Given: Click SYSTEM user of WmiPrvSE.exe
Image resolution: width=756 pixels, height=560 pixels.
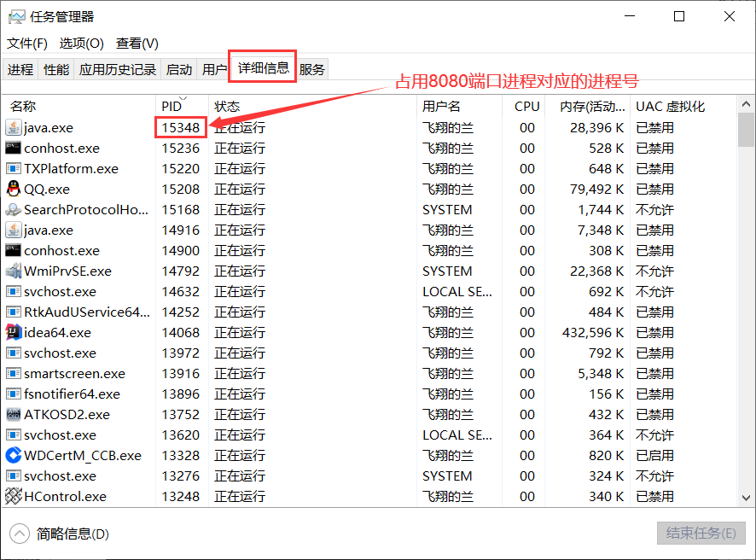Looking at the screenshot, I should point(447,271).
